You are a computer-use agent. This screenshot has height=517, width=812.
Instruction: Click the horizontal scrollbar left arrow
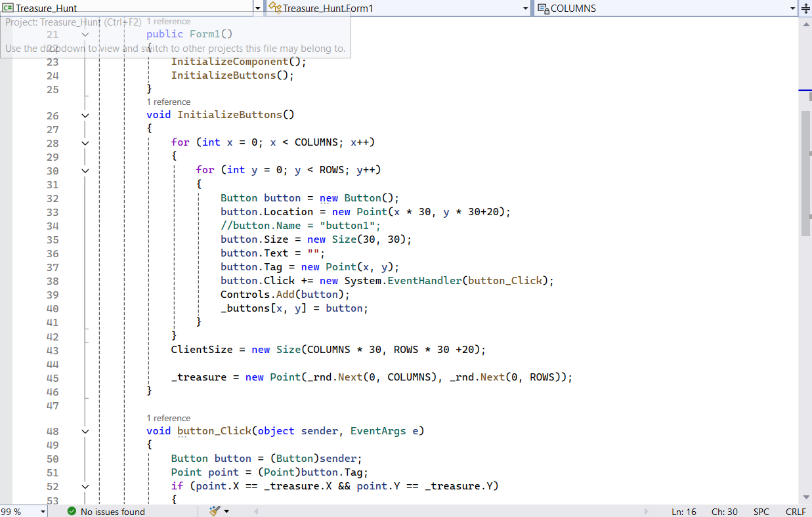tap(256, 511)
